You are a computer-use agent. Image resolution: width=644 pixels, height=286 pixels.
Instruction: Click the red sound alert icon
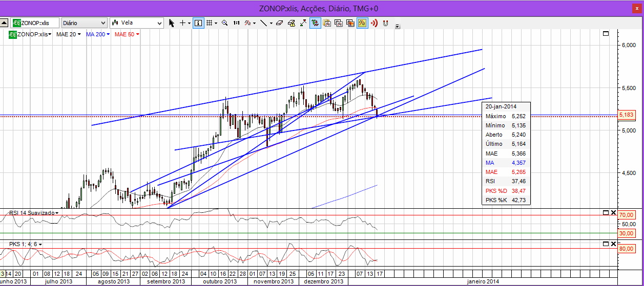[x=374, y=23]
